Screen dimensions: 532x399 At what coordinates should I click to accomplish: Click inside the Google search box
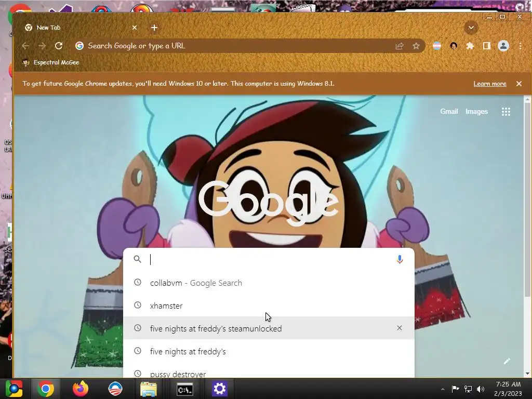[x=270, y=260]
